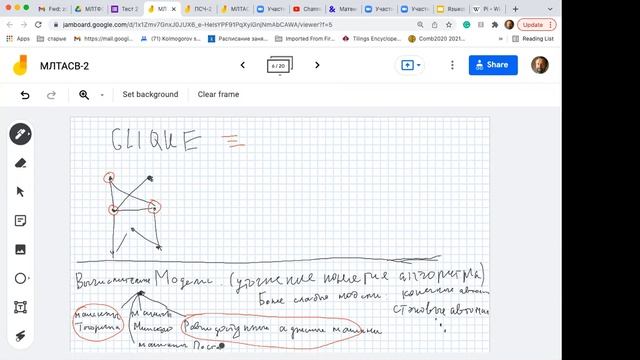Open the Reading List
Screen dimensions: 640x360
pos(533,39)
